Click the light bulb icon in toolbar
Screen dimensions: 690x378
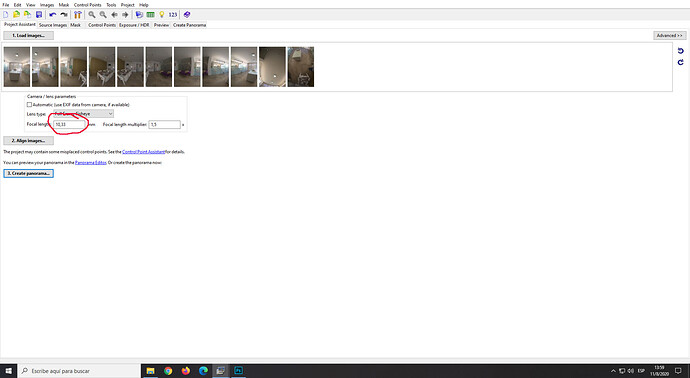pos(161,15)
